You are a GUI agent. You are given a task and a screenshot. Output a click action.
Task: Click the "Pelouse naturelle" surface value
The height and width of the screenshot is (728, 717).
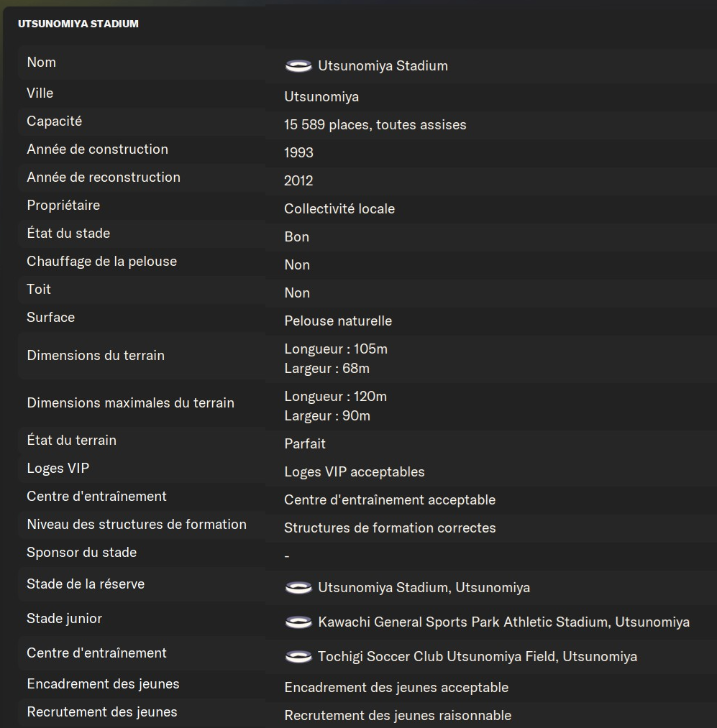pos(338,321)
